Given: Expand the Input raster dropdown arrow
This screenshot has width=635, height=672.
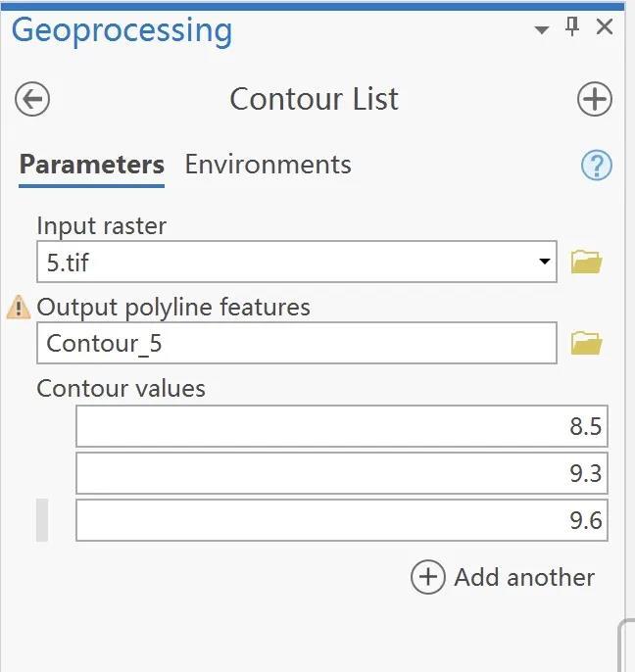Looking at the screenshot, I should (x=544, y=263).
